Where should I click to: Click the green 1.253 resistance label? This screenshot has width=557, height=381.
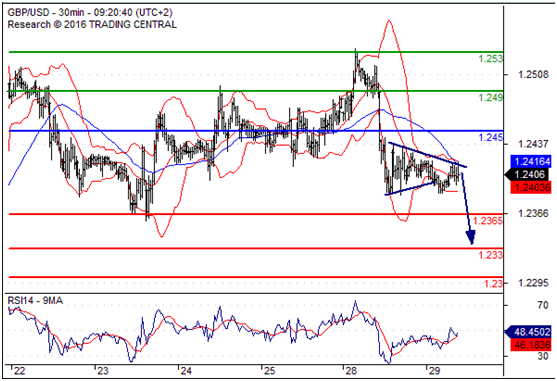pos(491,59)
